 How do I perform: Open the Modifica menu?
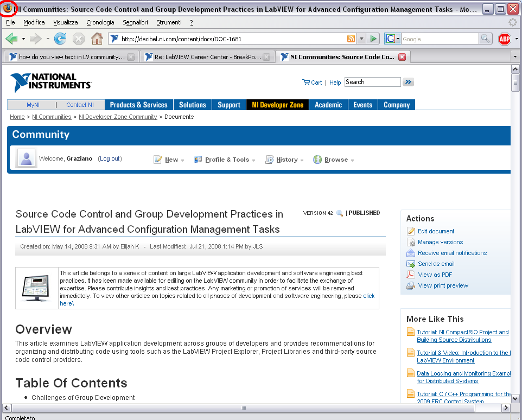pos(34,22)
